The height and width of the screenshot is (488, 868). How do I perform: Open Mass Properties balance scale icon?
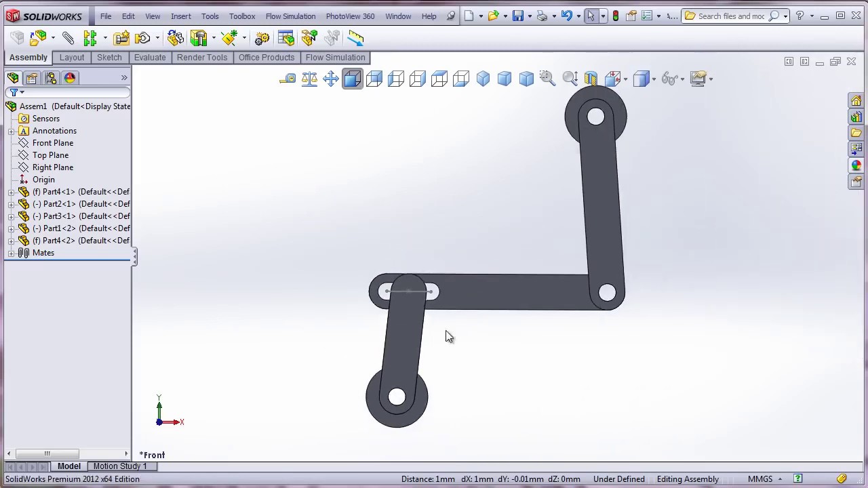pos(309,79)
